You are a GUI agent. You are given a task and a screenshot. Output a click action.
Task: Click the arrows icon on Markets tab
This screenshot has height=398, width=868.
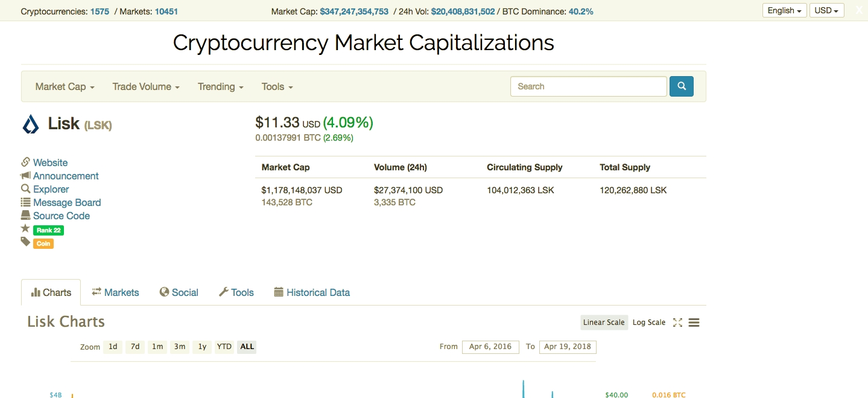[97, 292]
